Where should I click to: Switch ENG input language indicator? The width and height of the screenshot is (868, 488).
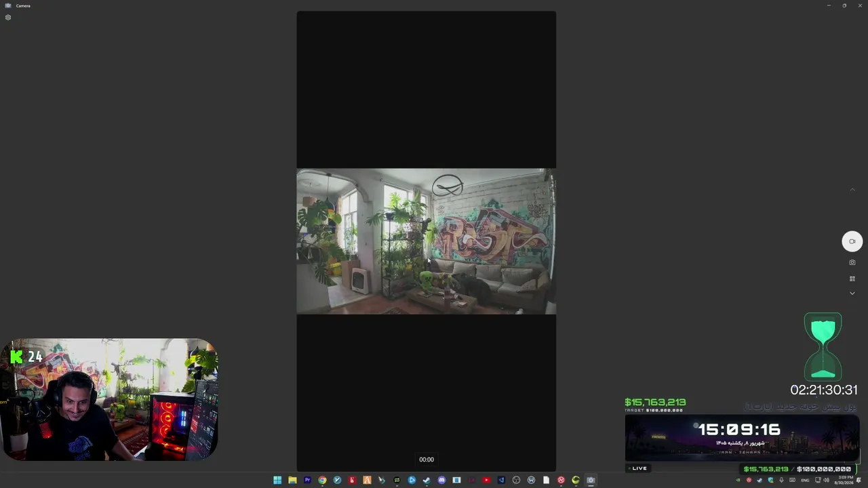pyautogui.click(x=806, y=481)
